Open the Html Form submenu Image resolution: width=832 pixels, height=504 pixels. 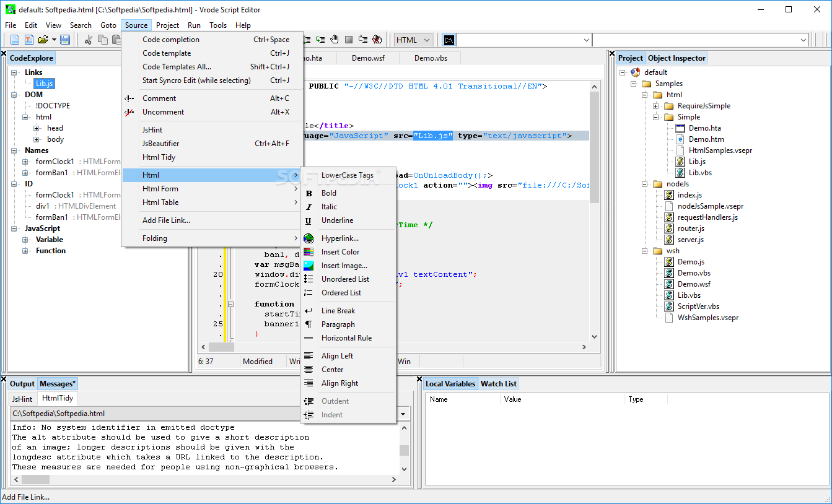(x=212, y=189)
